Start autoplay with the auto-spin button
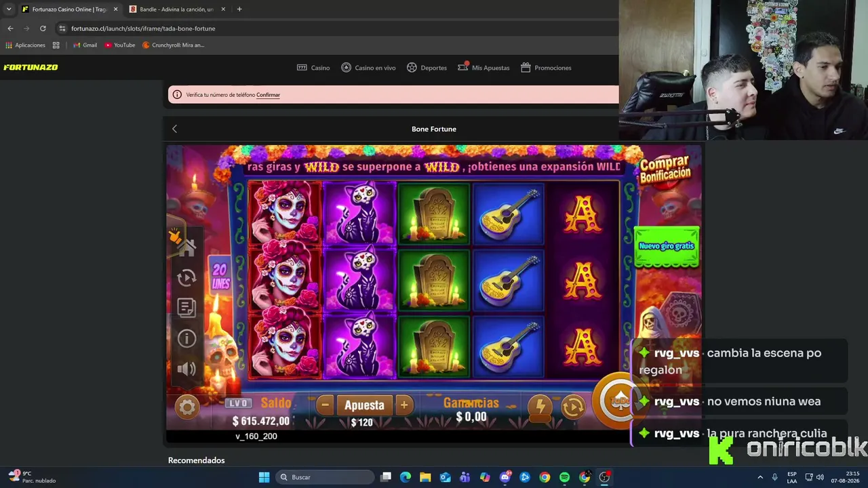 (573, 406)
